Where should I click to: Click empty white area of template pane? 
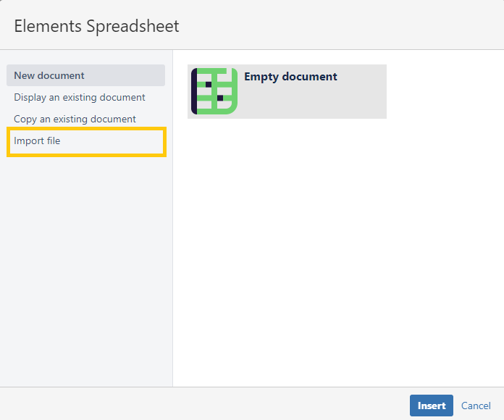click(337, 253)
